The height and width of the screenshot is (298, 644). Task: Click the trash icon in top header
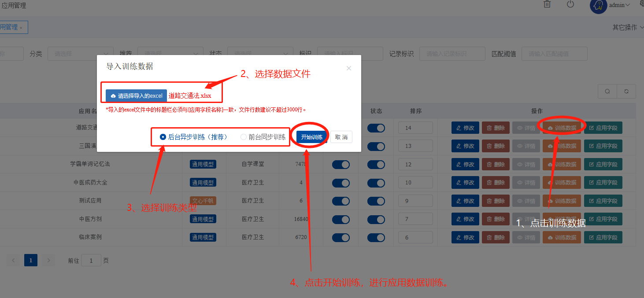[x=547, y=4]
